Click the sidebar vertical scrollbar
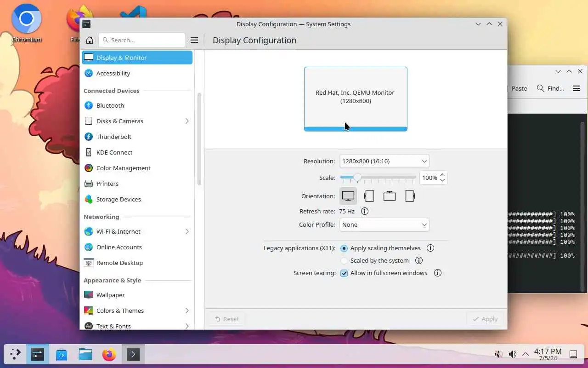The width and height of the screenshot is (588, 368). pyautogui.click(x=199, y=139)
